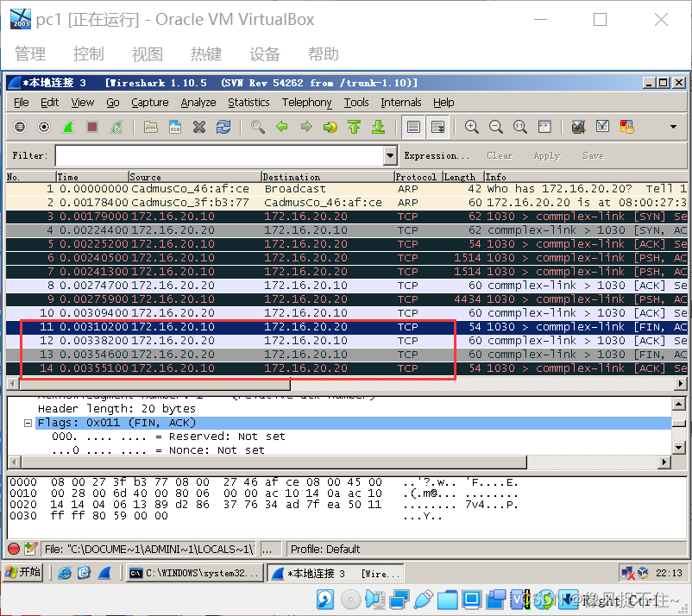This screenshot has height=616, width=692.
Task: Click VirtualBox audio status icon
Action: coord(374,600)
